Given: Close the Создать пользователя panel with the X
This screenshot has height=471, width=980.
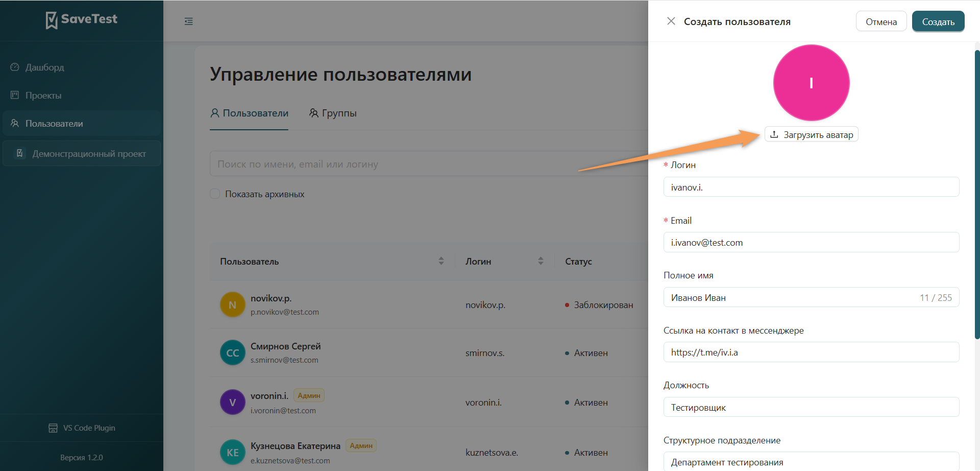Looking at the screenshot, I should [x=671, y=21].
